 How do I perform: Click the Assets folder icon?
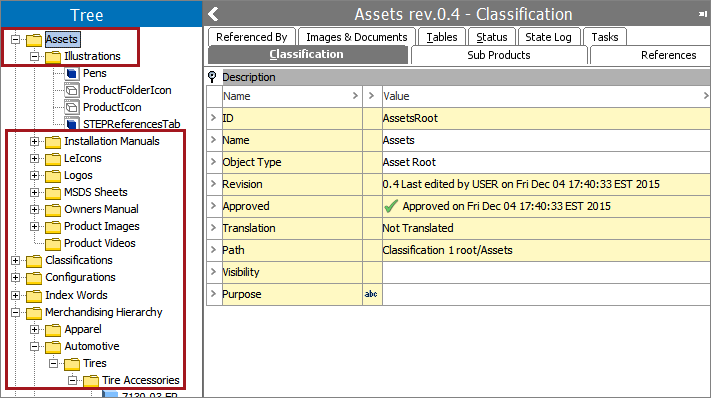pyautogui.click(x=34, y=40)
